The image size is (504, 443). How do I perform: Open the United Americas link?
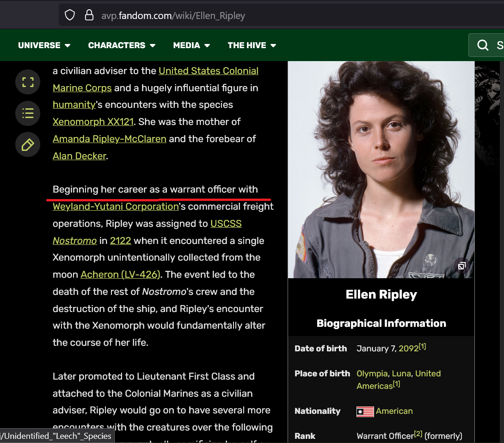(x=399, y=380)
